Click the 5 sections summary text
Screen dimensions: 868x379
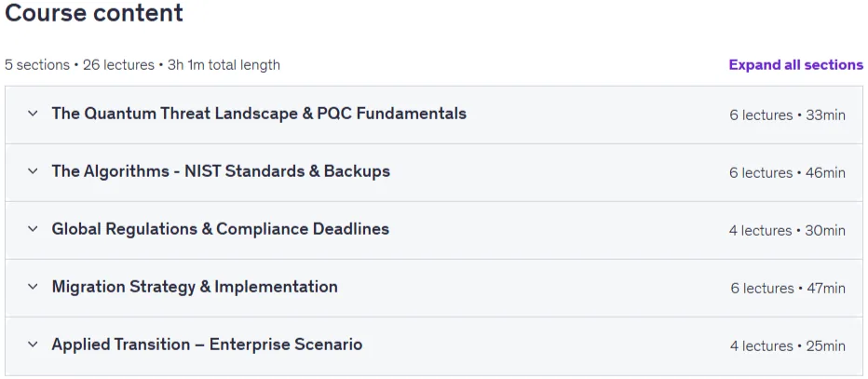point(37,65)
